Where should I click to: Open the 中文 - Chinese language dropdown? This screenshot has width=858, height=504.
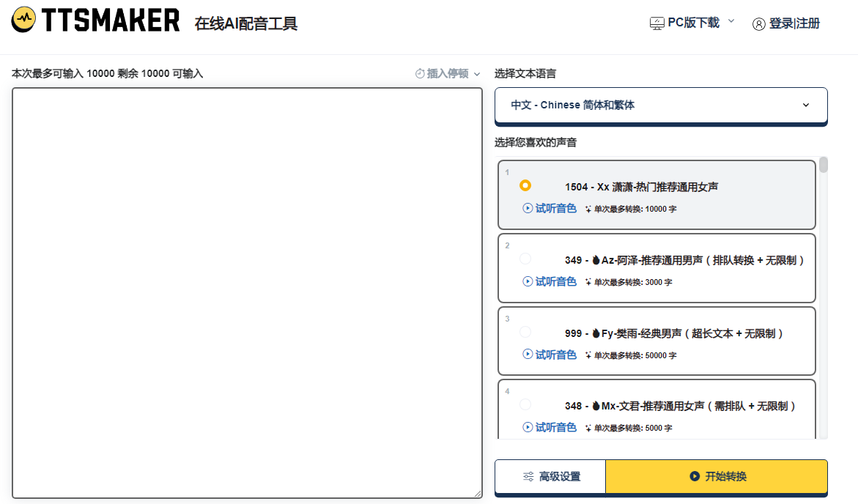pyautogui.click(x=659, y=105)
